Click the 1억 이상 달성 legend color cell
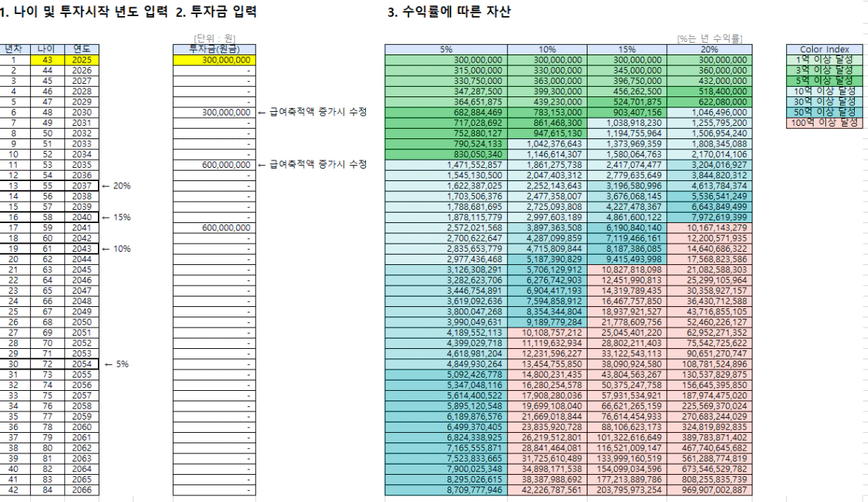Image resolution: width=868 pixels, height=502 pixels. (x=825, y=60)
